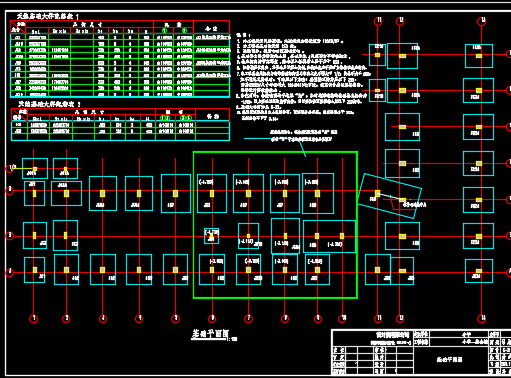
Task: Select the rotated cyan footing outline
Action: (x=390, y=196)
